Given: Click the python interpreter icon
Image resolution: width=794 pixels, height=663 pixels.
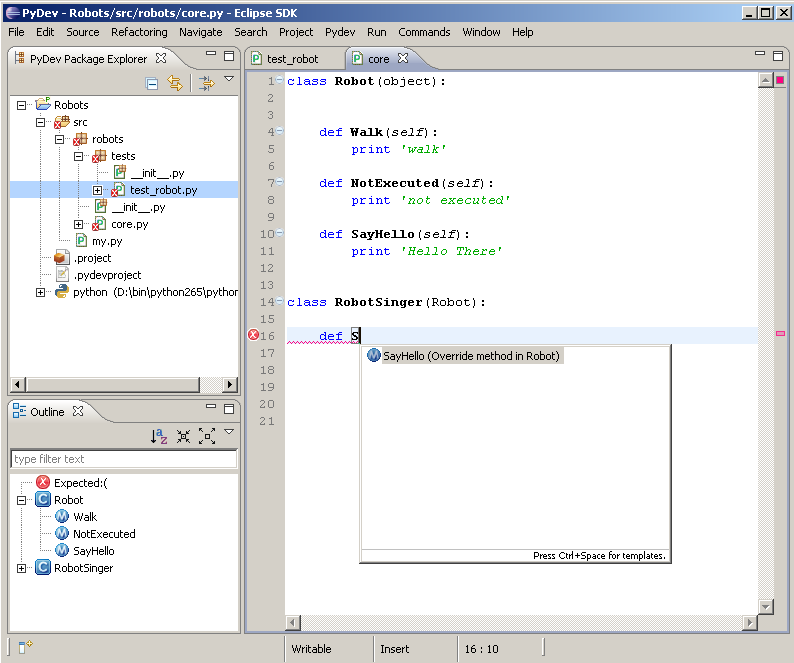Looking at the screenshot, I should tap(62, 291).
